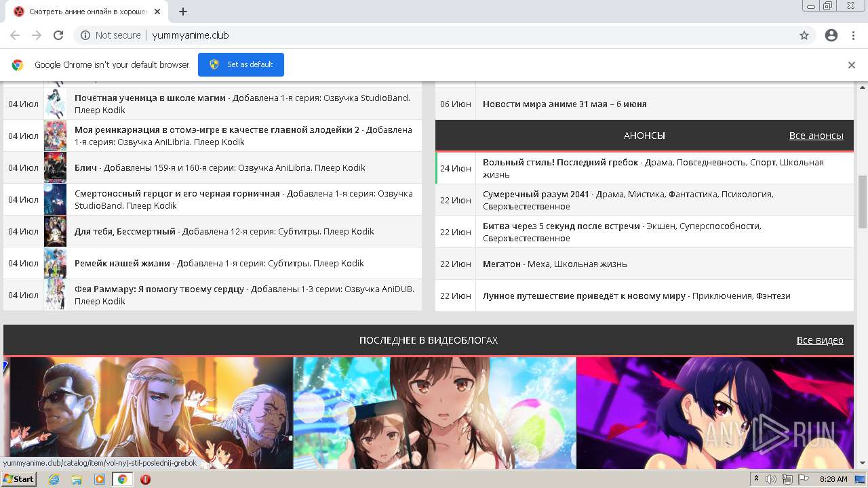Open red antivirus taskbar icon
The image size is (868, 488).
145,479
